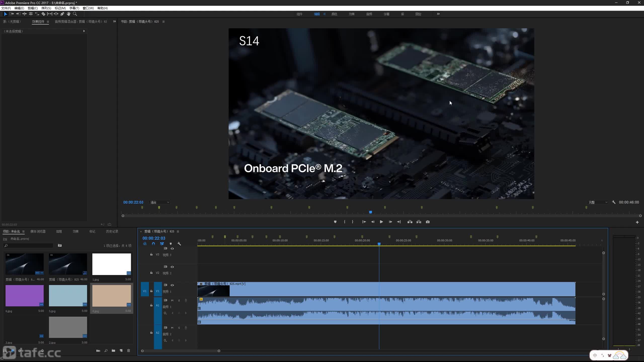Select the Zoom magnifier tool
The width and height of the screenshot is (644, 362).
tap(75, 14)
